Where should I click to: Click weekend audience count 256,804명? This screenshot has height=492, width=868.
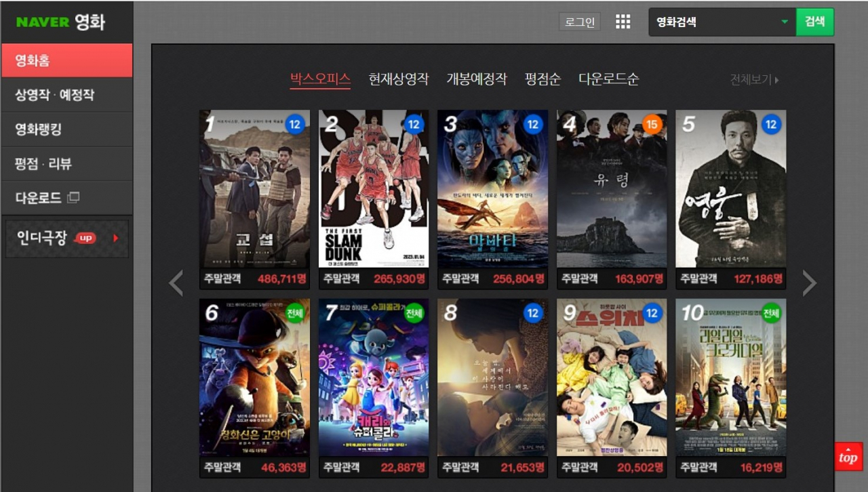click(x=519, y=279)
